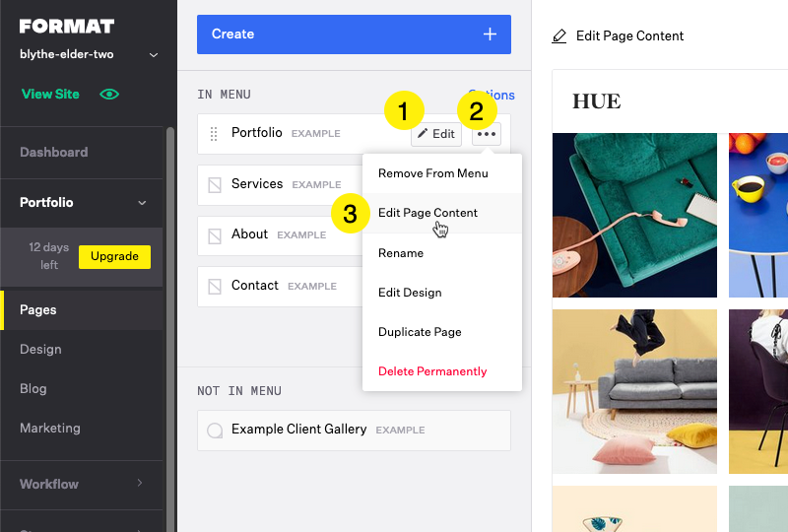Open Design in the sidebar
The image size is (788, 532).
coord(40,350)
